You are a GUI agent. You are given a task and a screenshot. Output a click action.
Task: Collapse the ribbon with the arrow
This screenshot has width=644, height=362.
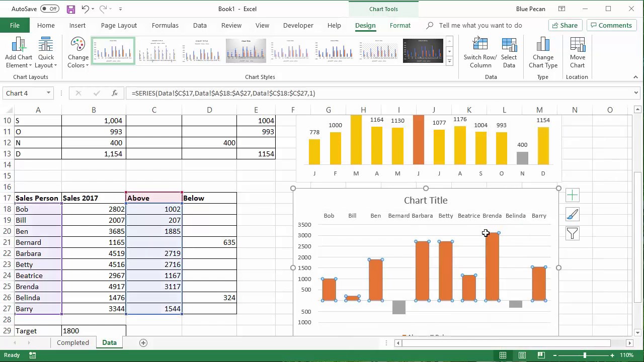click(x=635, y=77)
